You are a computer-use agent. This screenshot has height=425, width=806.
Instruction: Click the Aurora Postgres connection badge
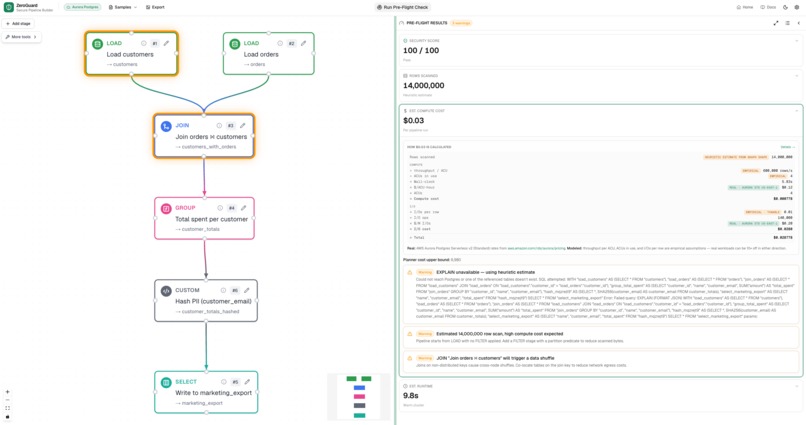(x=82, y=7)
